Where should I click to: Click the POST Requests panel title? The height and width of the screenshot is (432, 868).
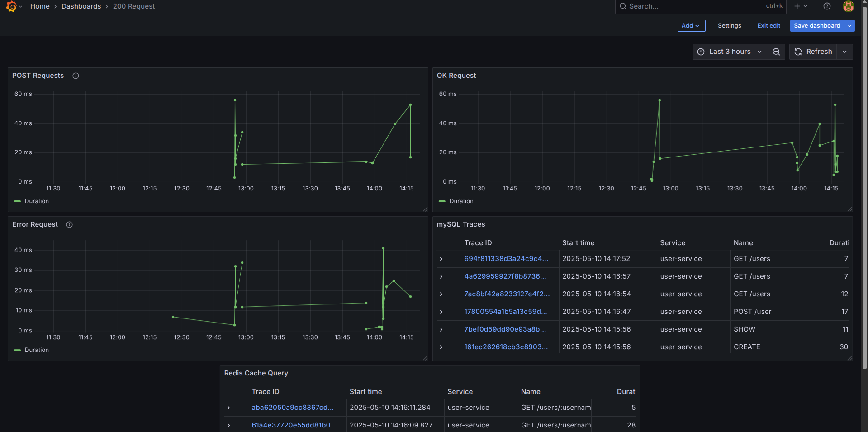[x=38, y=76]
